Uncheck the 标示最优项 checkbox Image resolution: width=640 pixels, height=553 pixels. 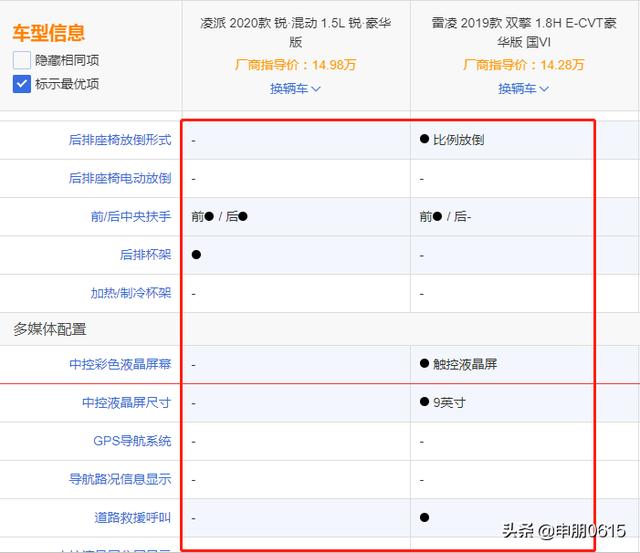(x=22, y=84)
